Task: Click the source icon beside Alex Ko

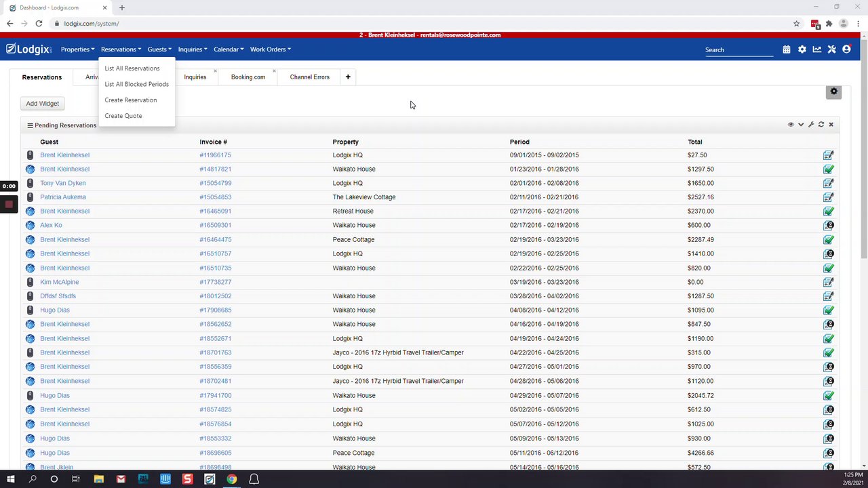Action: click(30, 225)
